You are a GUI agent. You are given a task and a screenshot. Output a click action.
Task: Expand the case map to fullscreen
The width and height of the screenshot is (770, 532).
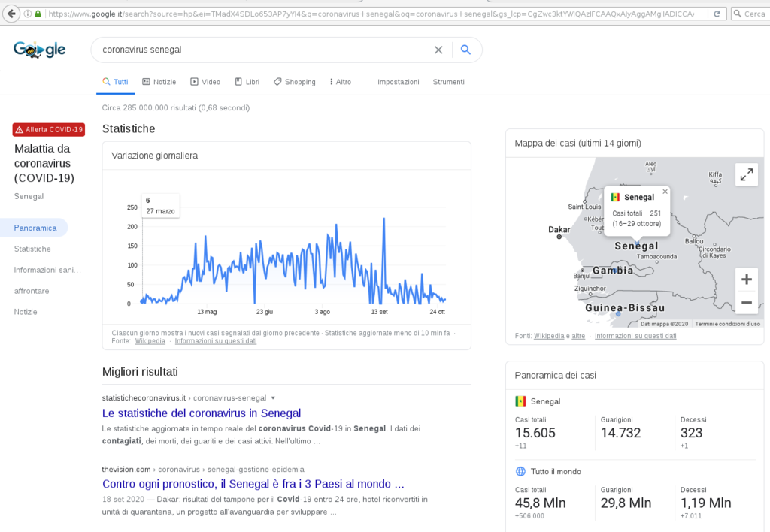tap(747, 174)
